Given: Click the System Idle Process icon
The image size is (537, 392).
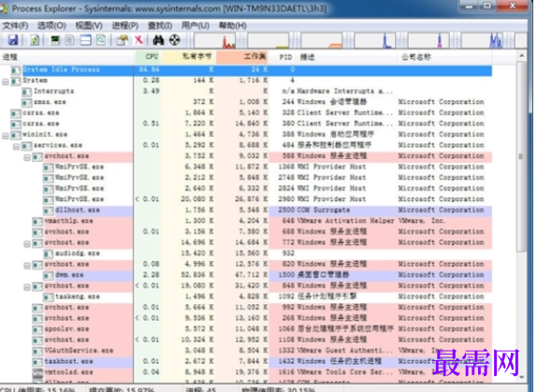Looking at the screenshot, I should click(15, 70).
